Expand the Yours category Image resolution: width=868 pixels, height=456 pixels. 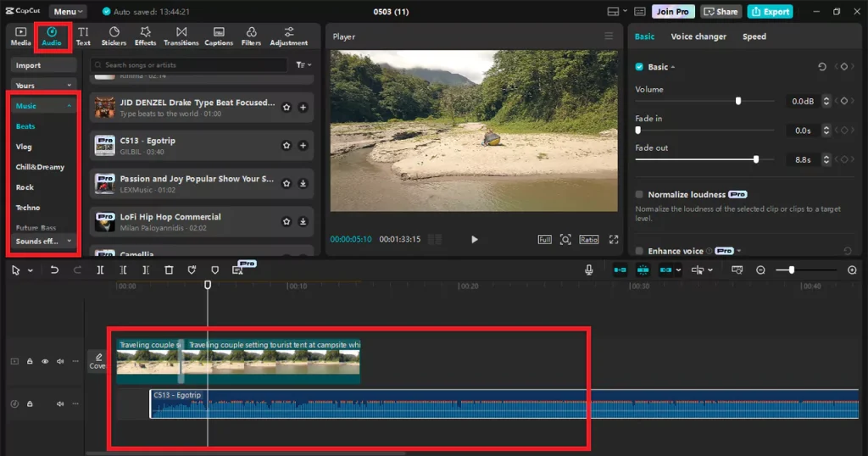[43, 86]
